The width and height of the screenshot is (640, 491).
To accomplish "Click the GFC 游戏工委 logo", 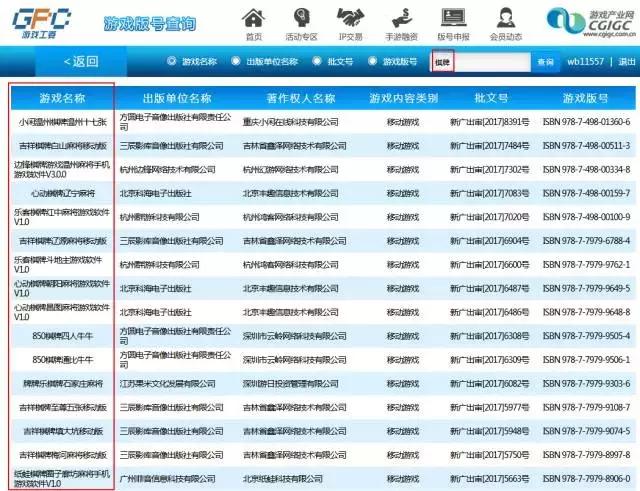I will tap(41, 23).
